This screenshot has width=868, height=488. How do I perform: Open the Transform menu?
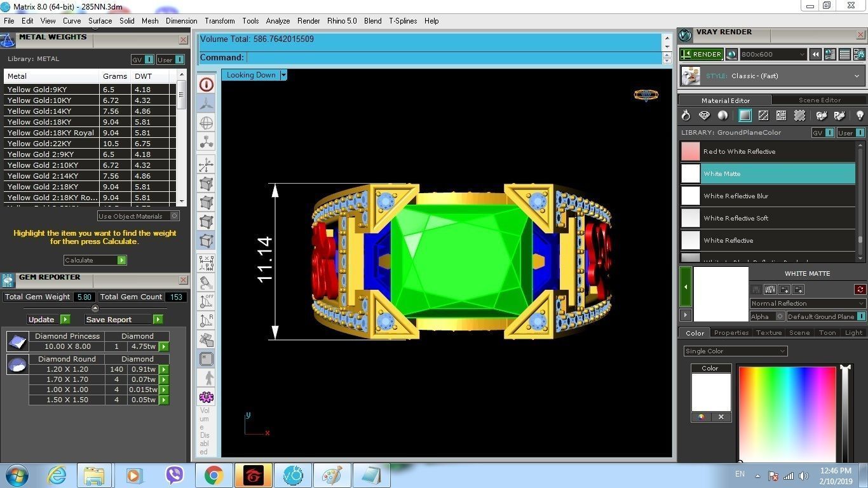tap(220, 21)
